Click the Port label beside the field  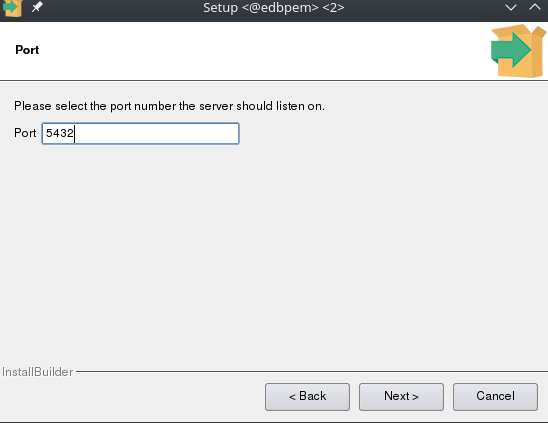[25, 133]
